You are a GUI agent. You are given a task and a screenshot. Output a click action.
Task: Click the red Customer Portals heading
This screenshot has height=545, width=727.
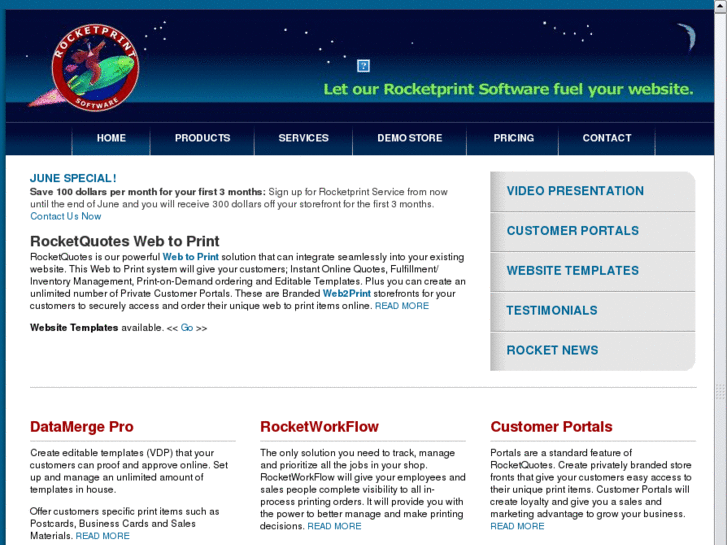pos(551,427)
